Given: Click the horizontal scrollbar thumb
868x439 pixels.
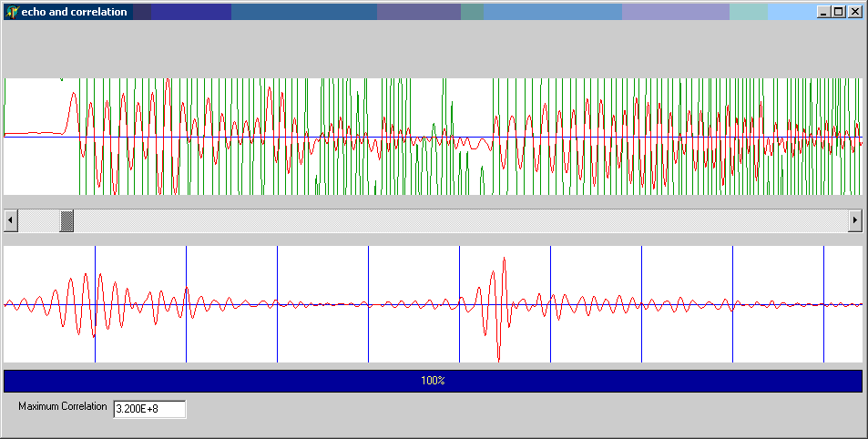Looking at the screenshot, I should pyautogui.click(x=66, y=220).
